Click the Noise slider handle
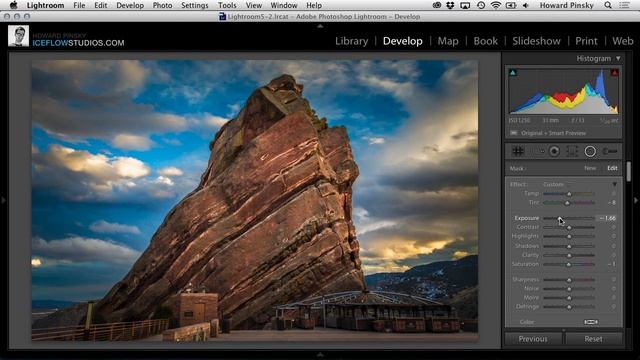 569,289
